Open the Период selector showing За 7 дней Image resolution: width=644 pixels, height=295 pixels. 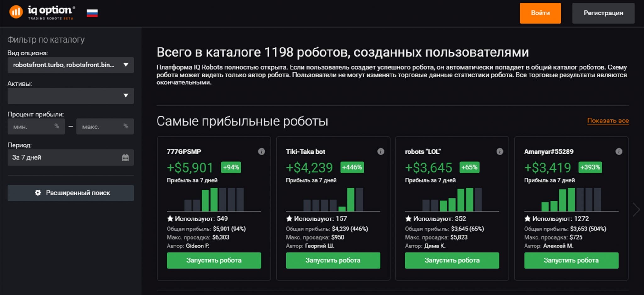tap(71, 157)
